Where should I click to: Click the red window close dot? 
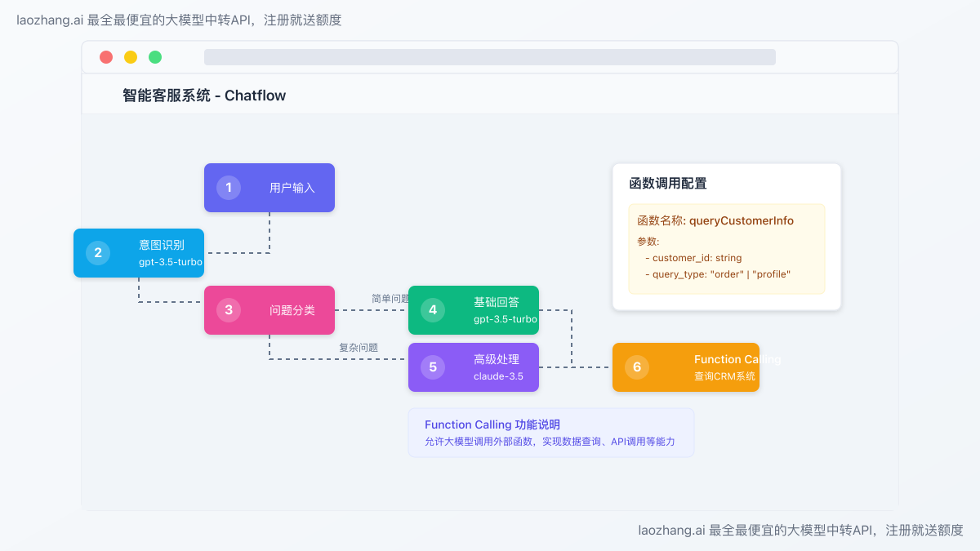coord(106,57)
